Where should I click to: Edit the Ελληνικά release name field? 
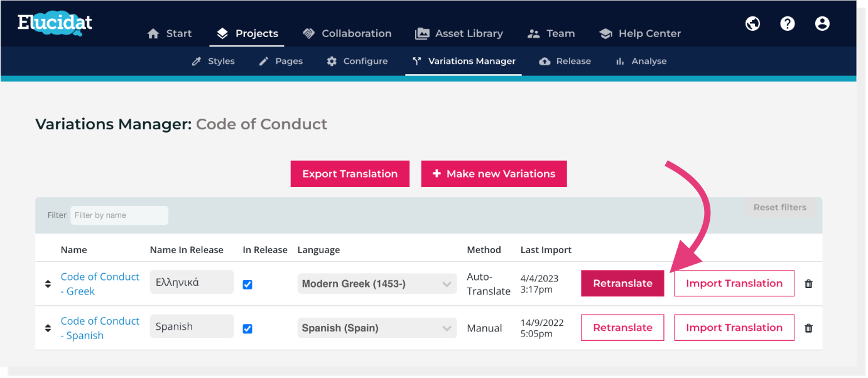coord(192,283)
